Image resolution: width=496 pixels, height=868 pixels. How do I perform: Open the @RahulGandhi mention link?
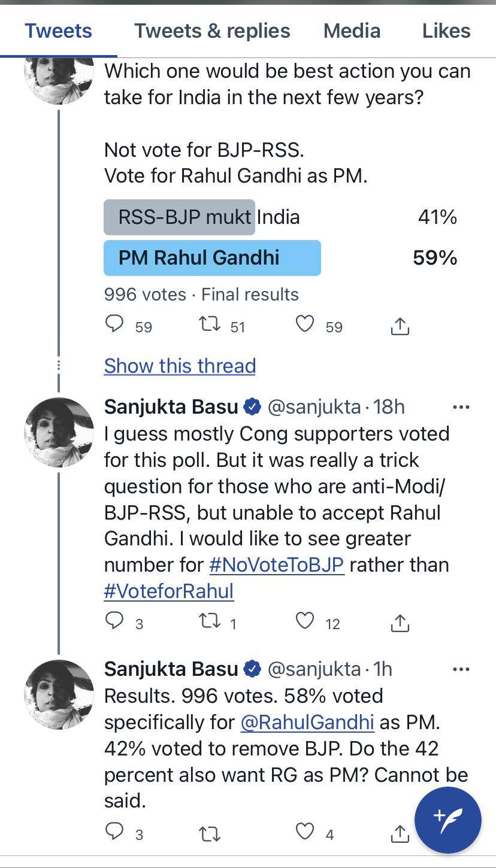(x=307, y=722)
